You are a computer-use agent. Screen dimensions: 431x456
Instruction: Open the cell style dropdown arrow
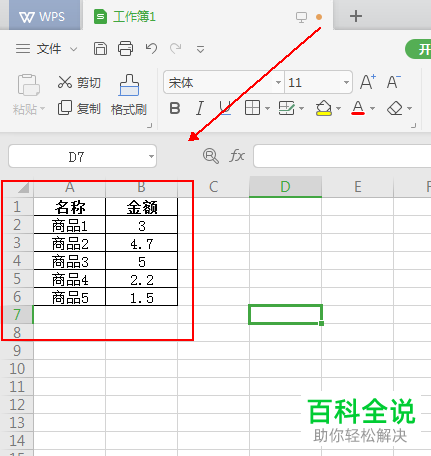[x=301, y=108]
